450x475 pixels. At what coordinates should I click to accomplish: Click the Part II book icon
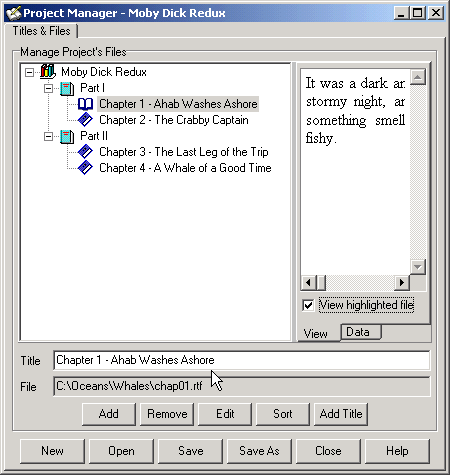(67, 136)
